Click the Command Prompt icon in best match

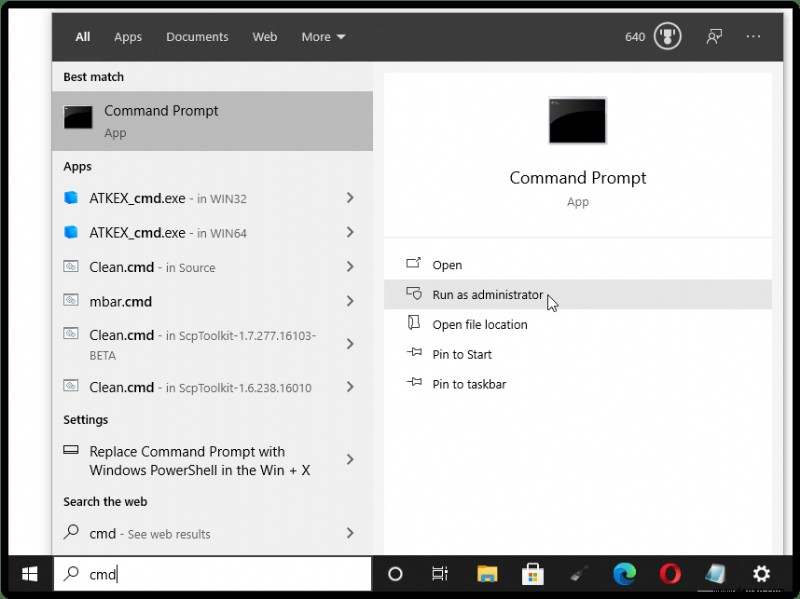tap(78, 117)
